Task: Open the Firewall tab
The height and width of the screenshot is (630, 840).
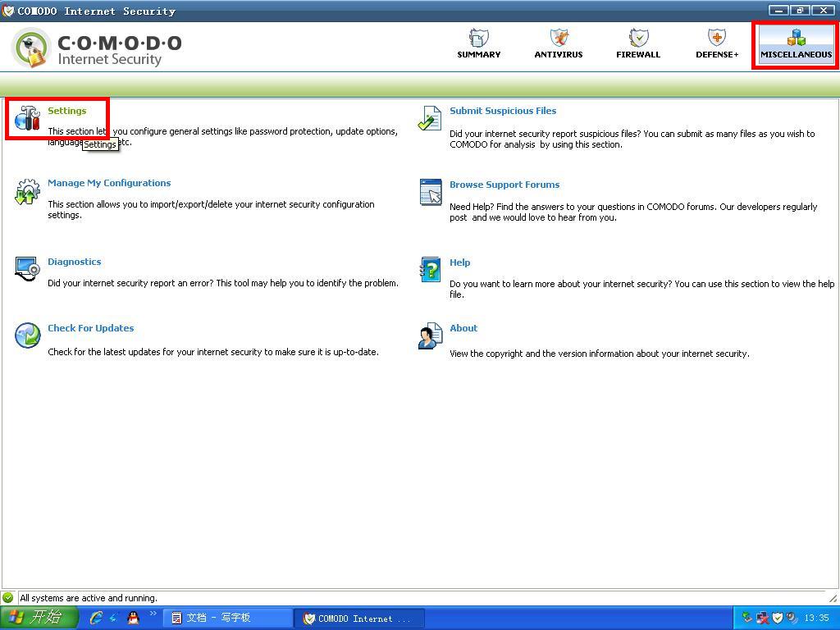Action: tap(638, 44)
